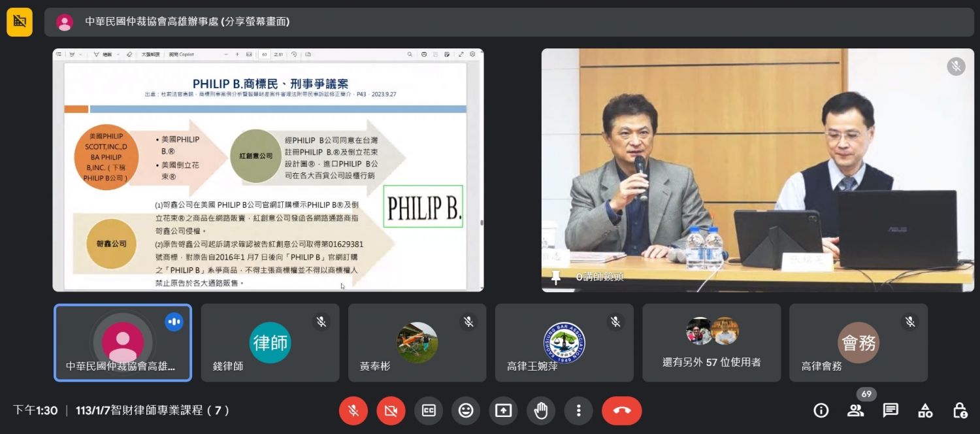Viewport: 980px width, 434px height.
Task: Expand the draw tool dropdown arrow
Action: pyautogui.click(x=118, y=54)
